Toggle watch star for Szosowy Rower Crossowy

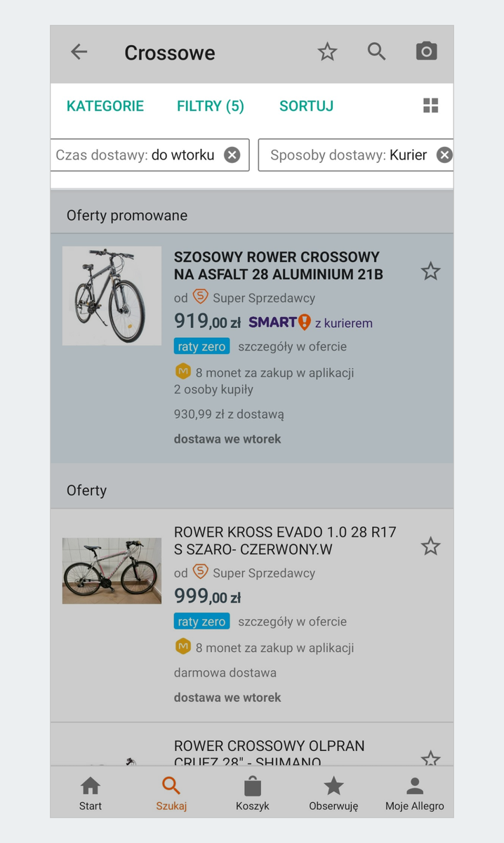coord(430,271)
